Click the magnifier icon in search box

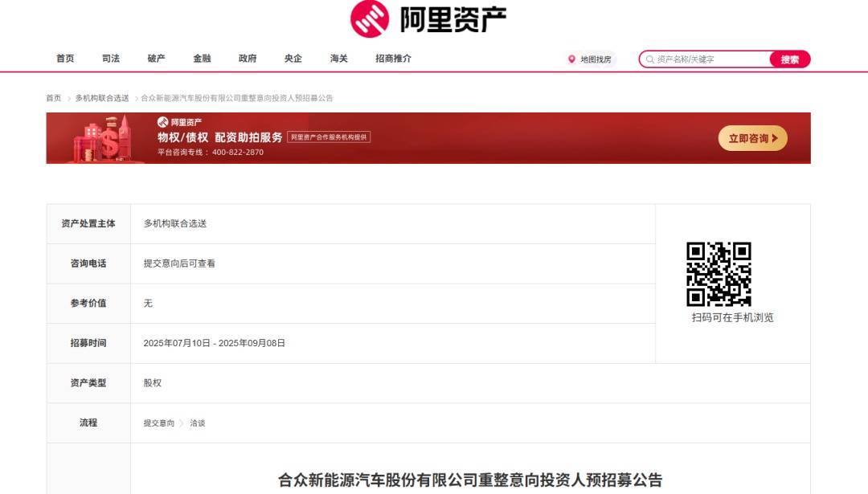[650, 59]
